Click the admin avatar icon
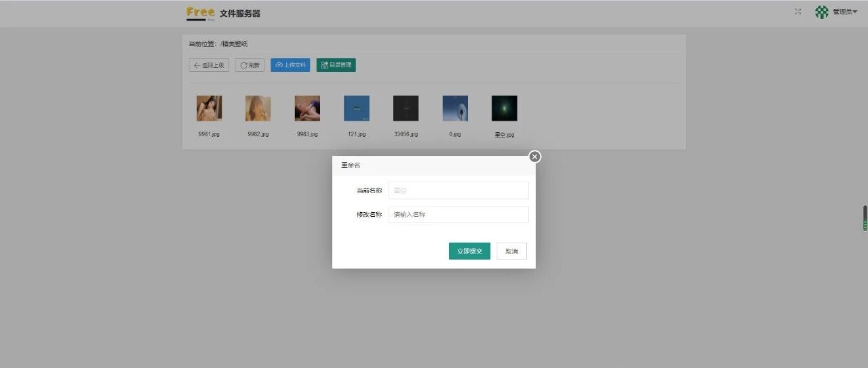 pos(822,12)
